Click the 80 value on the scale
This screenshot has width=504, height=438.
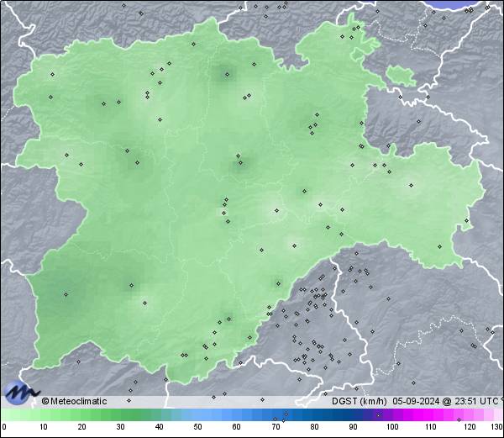pyautogui.click(x=314, y=427)
